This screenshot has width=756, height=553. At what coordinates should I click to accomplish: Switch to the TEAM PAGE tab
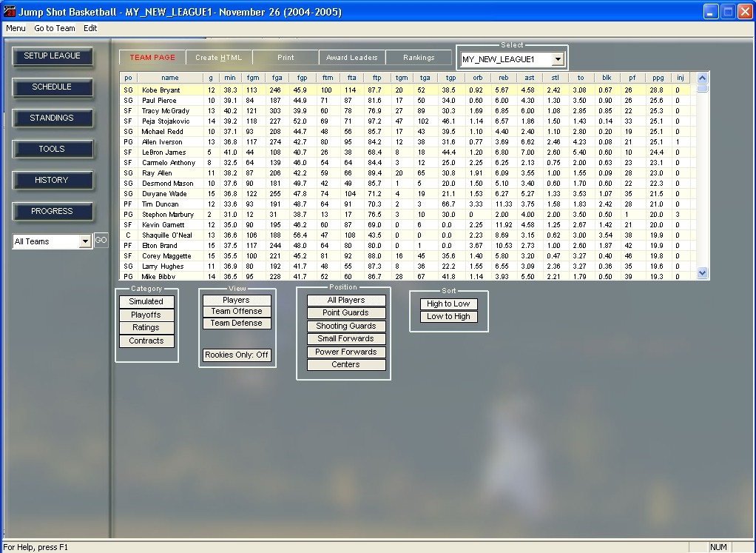click(x=152, y=58)
